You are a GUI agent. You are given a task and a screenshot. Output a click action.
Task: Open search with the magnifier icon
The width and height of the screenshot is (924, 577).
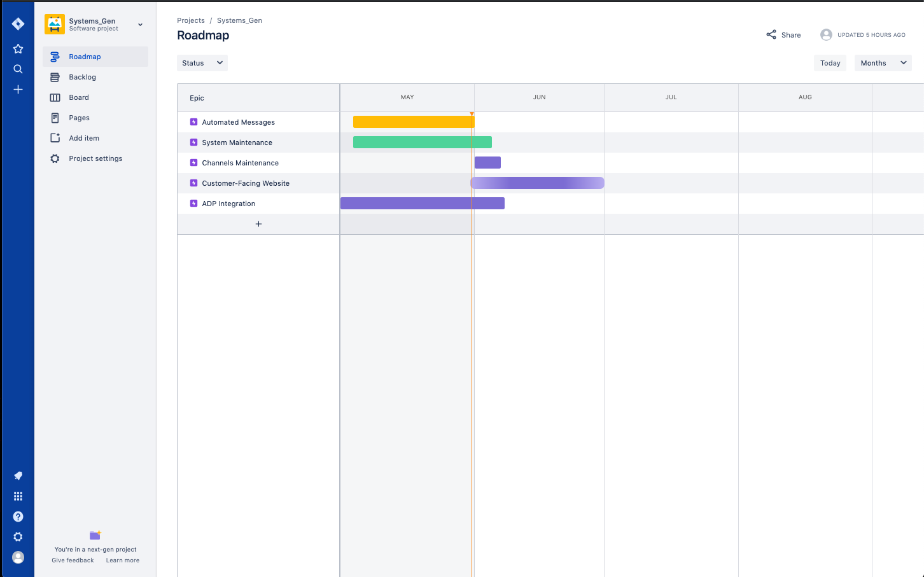click(x=18, y=69)
